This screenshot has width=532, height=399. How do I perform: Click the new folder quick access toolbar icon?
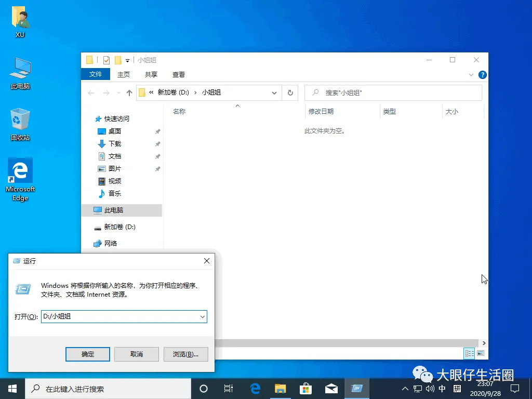coord(119,60)
